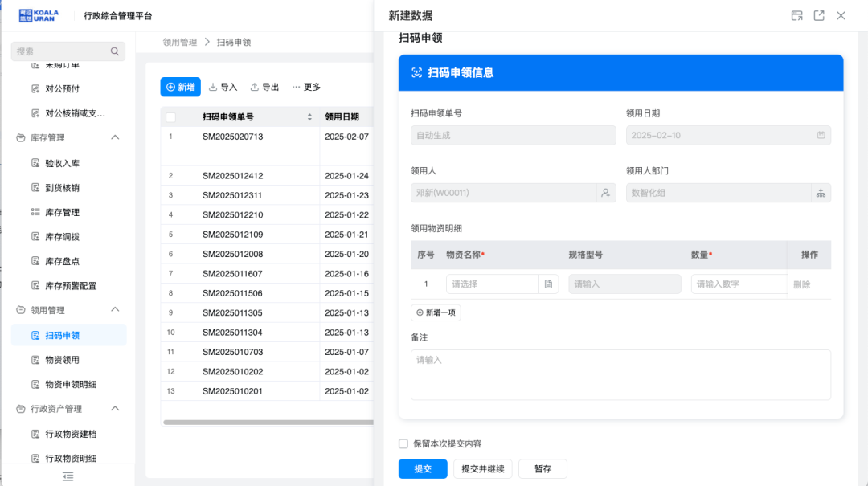Check the 保留本次提交内容 checkbox
Image resolution: width=868 pixels, height=486 pixels.
pyautogui.click(x=403, y=443)
